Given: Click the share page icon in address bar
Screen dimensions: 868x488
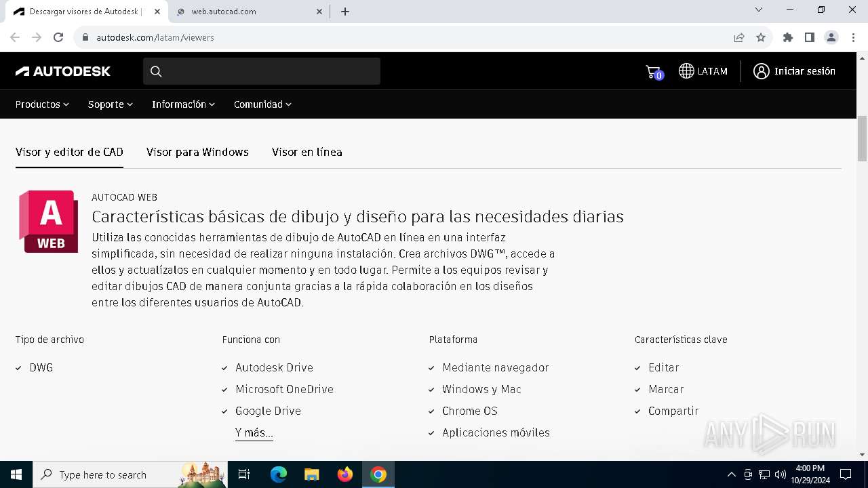Looking at the screenshot, I should 739,37.
